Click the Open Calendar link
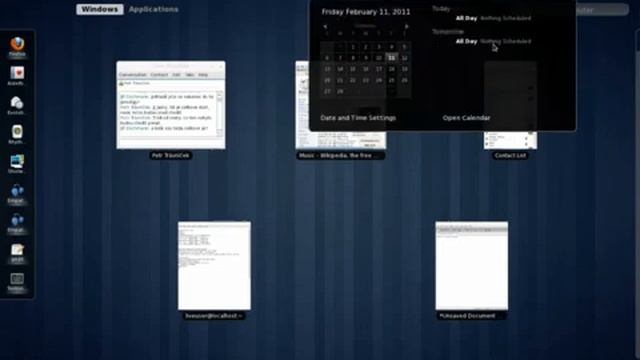This screenshot has width=640, height=360. coord(466,118)
